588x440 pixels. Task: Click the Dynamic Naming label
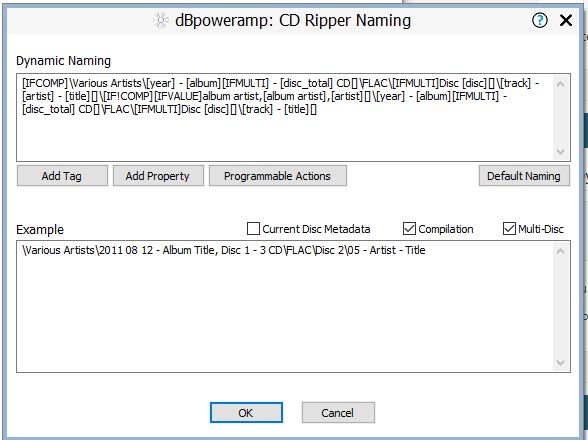click(63, 61)
